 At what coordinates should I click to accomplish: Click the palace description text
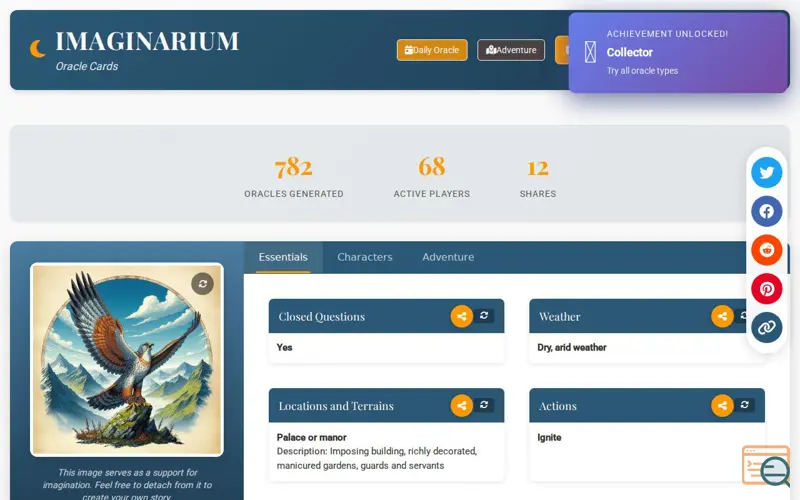tap(377, 458)
